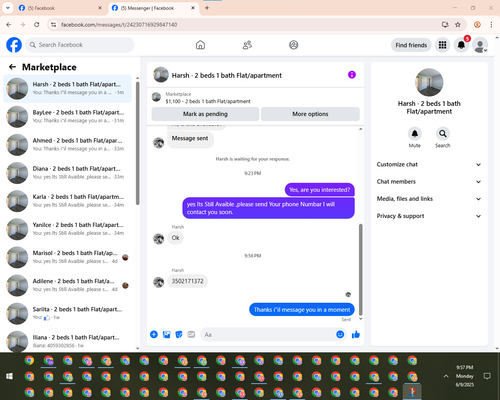500x400 pixels.
Task: Open site information icon in address bar
Action: (x=53, y=25)
